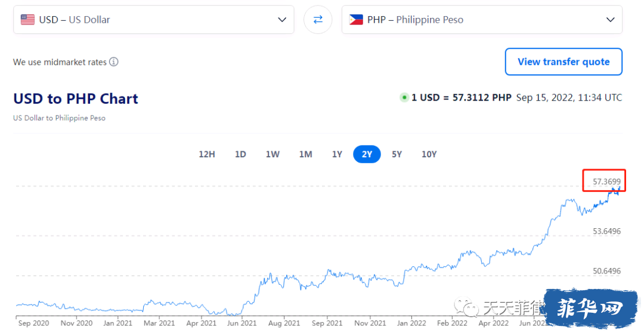Switch chart to 1M range

[305, 154]
